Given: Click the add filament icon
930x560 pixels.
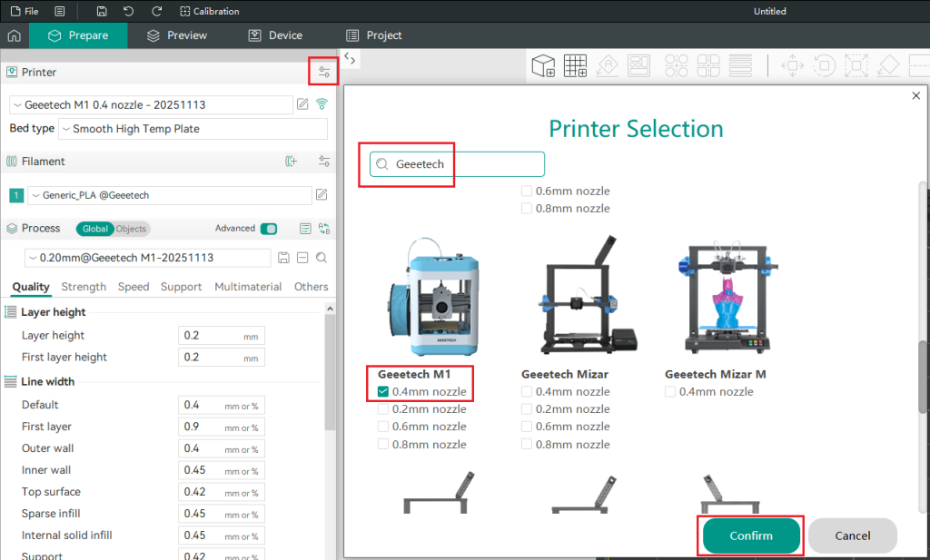Looking at the screenshot, I should tap(292, 162).
